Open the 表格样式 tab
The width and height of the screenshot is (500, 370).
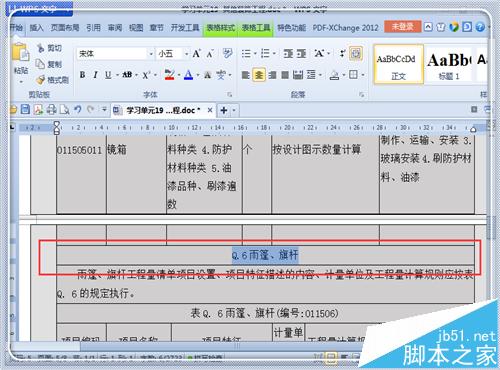pos(220,28)
